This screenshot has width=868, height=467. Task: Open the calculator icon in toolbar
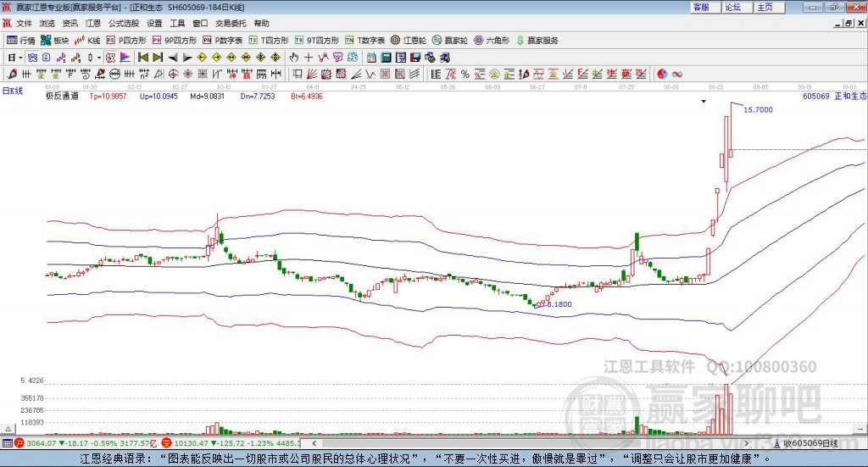(x=386, y=57)
